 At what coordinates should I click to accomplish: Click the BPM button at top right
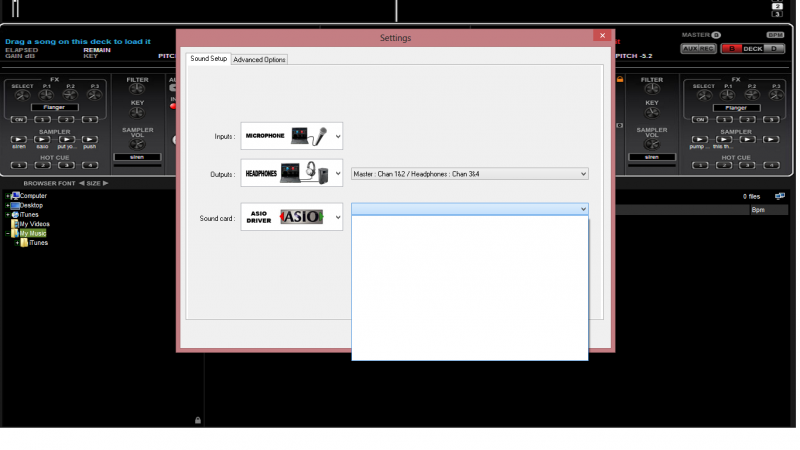(x=774, y=35)
